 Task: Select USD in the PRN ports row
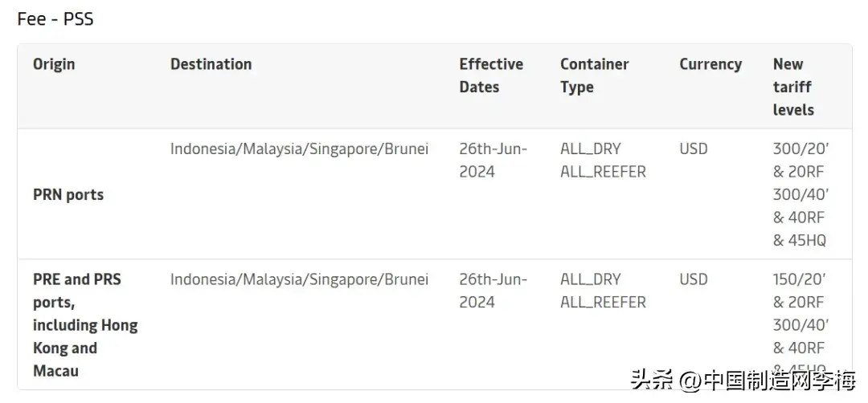pos(693,149)
